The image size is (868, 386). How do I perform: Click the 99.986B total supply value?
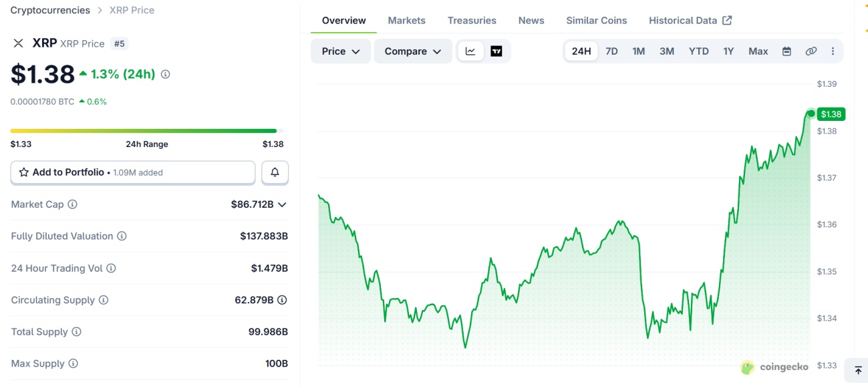(x=268, y=332)
